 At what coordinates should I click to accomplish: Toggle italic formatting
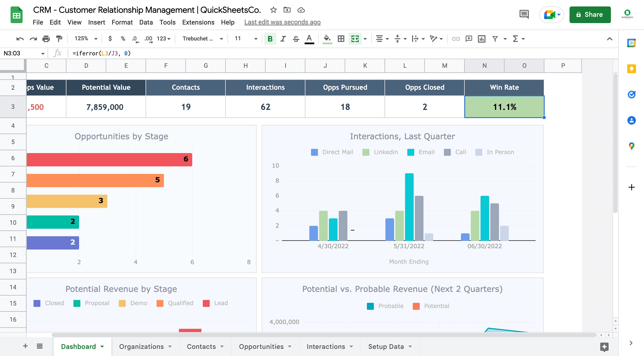tap(283, 39)
